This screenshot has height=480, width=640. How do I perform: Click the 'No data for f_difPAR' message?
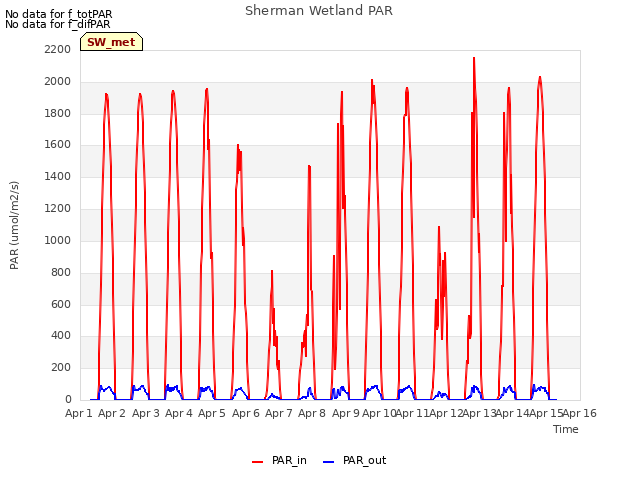tap(58, 24)
